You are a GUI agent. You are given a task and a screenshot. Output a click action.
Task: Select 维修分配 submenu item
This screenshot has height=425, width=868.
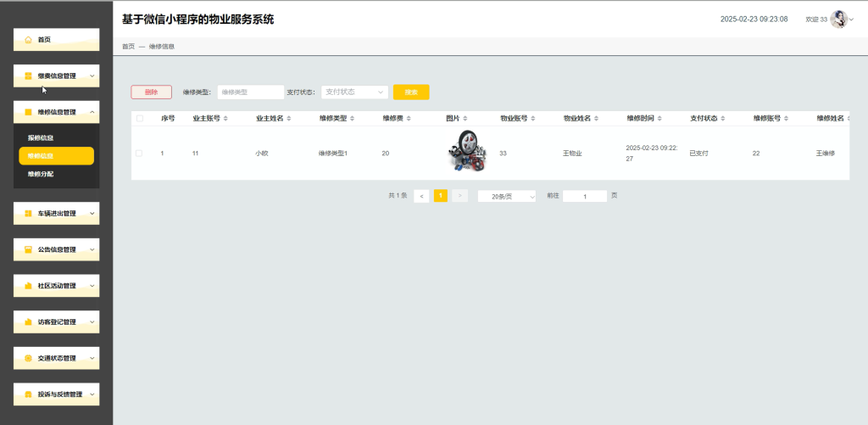click(x=57, y=174)
